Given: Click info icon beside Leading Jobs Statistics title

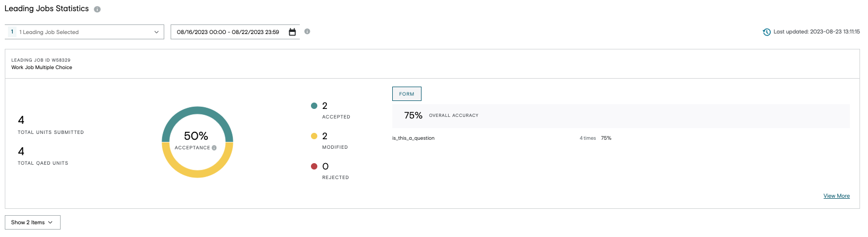Looking at the screenshot, I should (x=97, y=9).
